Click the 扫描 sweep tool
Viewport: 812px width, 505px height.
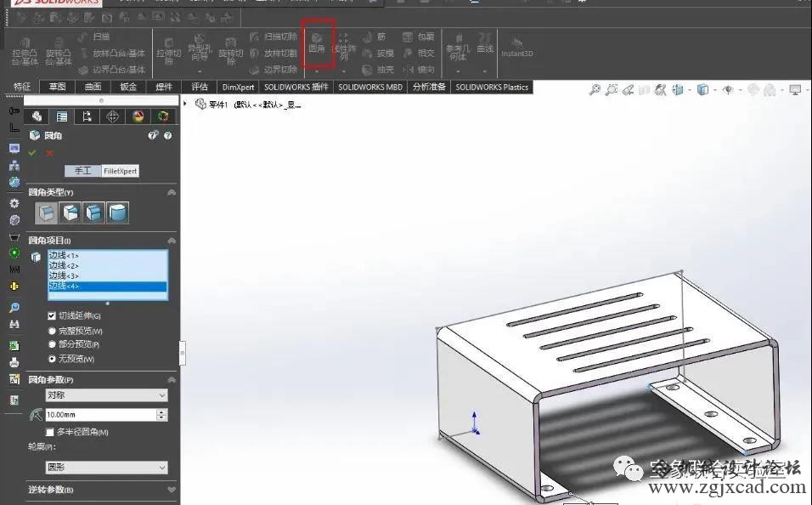pyautogui.click(x=94, y=37)
